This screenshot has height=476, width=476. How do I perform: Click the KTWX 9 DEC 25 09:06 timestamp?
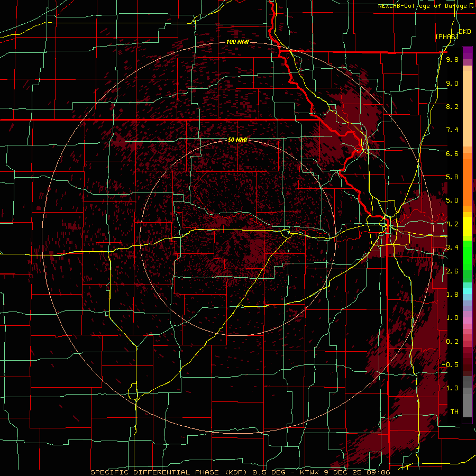(345, 472)
